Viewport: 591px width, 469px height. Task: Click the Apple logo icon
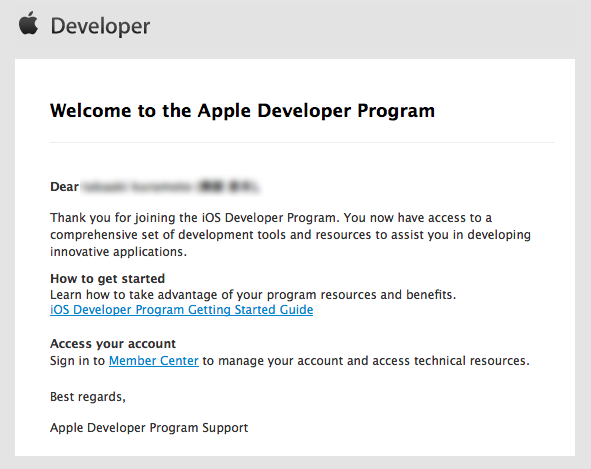point(29,23)
